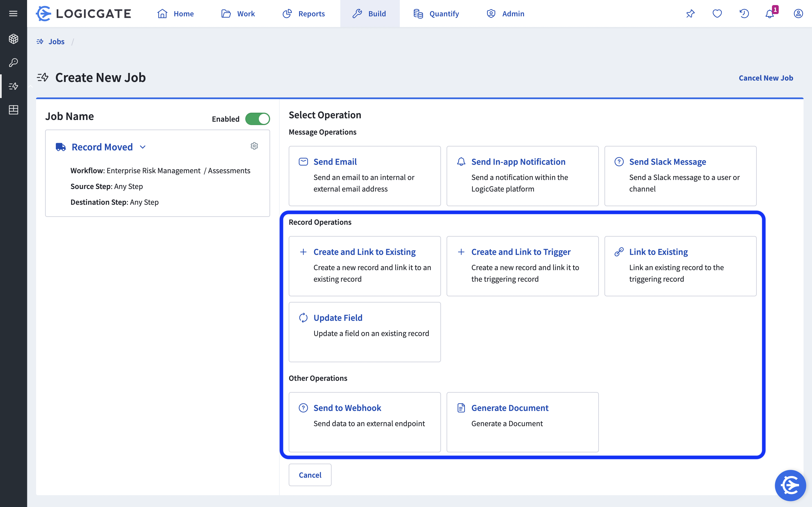Open favorites with the heart icon

717,14
